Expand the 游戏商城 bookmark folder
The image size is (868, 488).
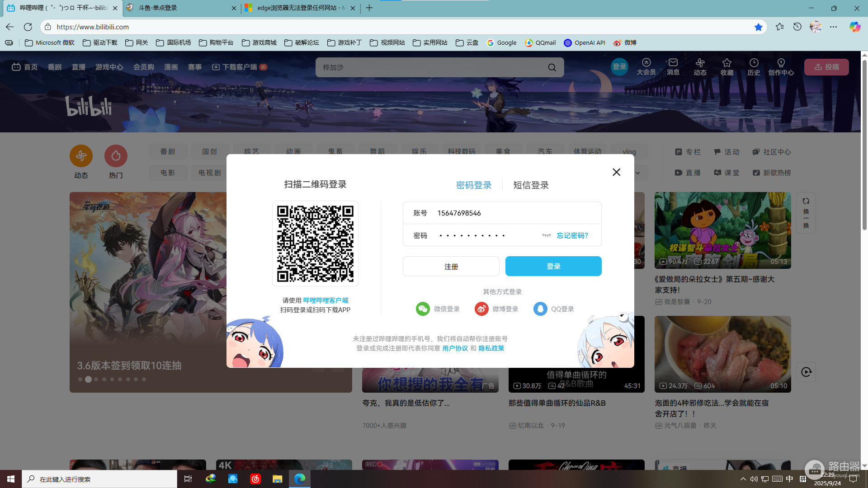pos(259,42)
